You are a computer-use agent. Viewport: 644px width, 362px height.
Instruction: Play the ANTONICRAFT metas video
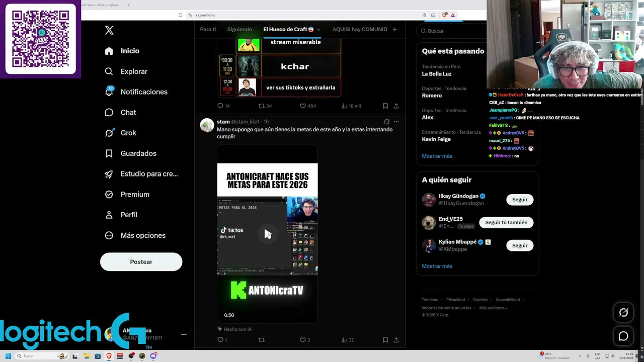tap(267, 234)
